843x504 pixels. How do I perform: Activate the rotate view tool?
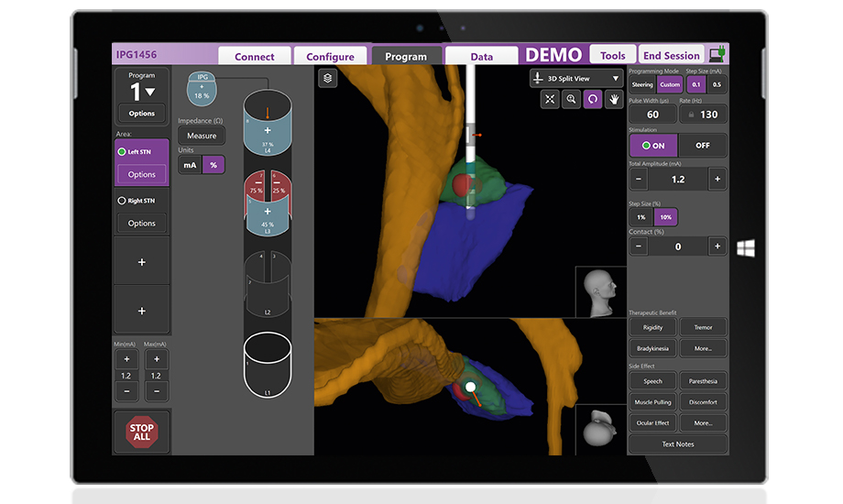[592, 100]
